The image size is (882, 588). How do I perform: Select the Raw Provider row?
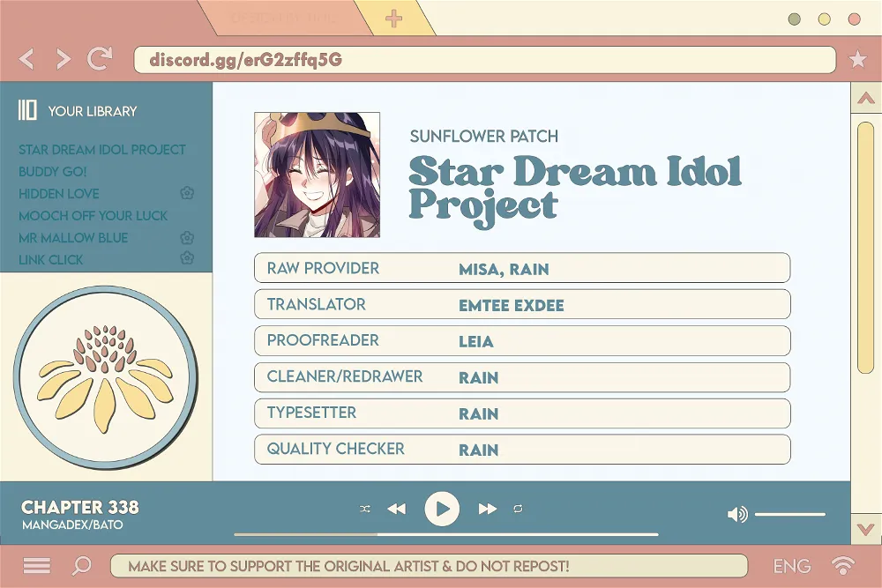click(x=522, y=268)
